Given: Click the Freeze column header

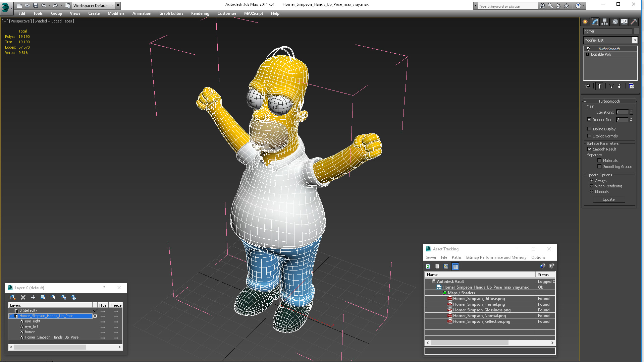Looking at the screenshot, I should point(116,305).
